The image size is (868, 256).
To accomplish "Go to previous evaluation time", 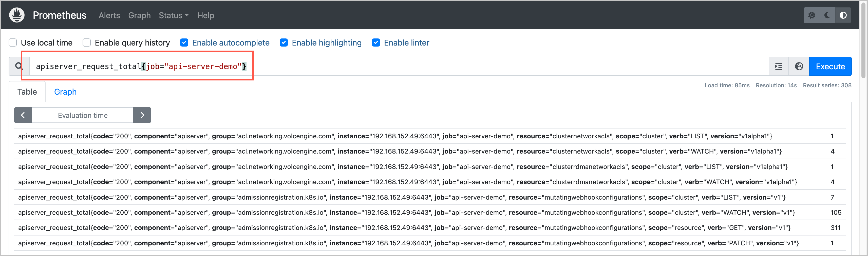I will click(x=23, y=115).
